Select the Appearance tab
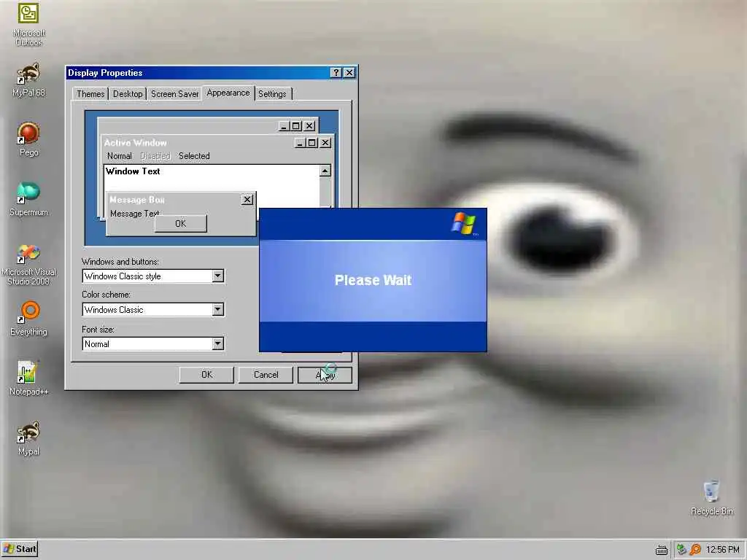 228,93
